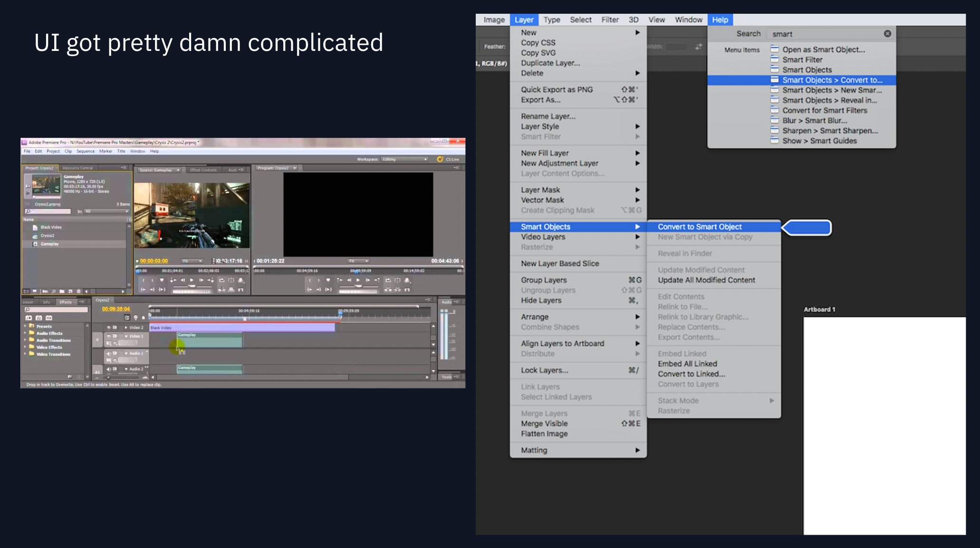
Task: Open the 'In: All' dropdown in Project panel
Action: [106, 211]
